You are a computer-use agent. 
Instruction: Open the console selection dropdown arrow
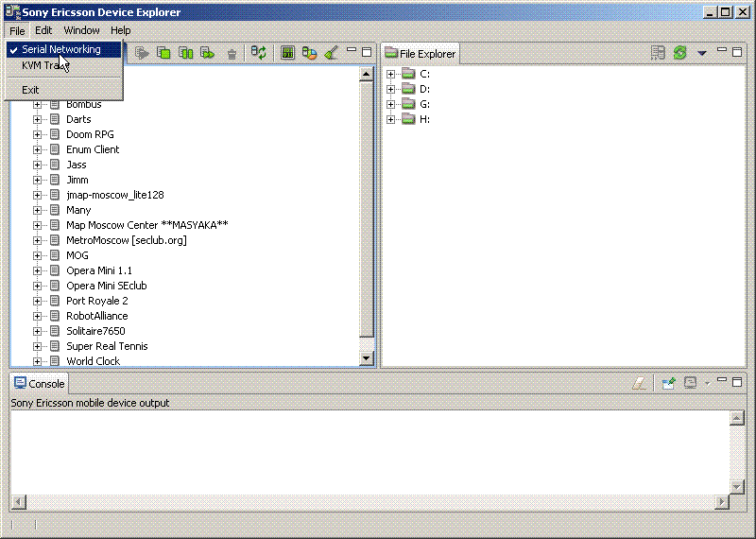coord(707,384)
